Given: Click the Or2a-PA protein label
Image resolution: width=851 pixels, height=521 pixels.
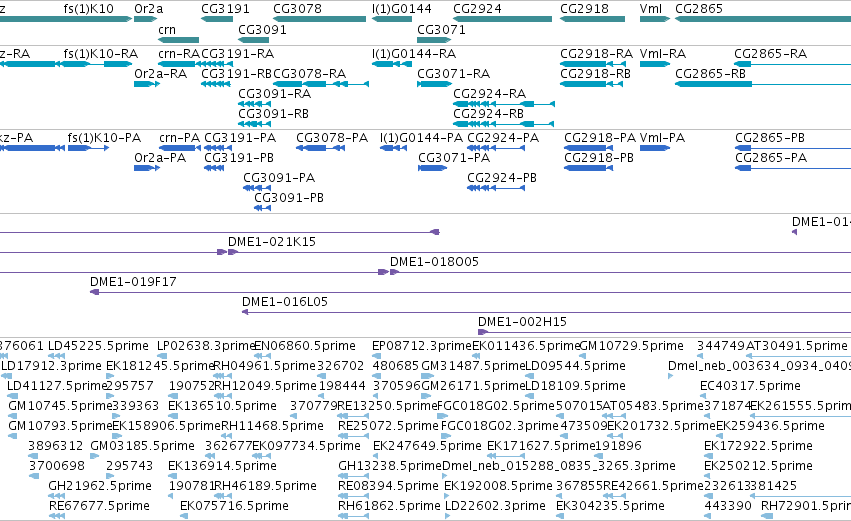Looking at the screenshot, I should [x=160, y=158].
